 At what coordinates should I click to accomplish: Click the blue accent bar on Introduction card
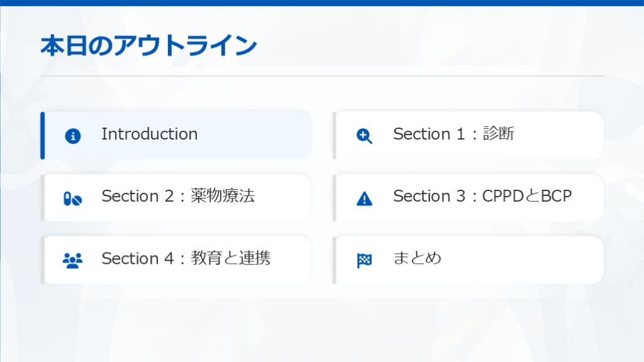point(43,135)
